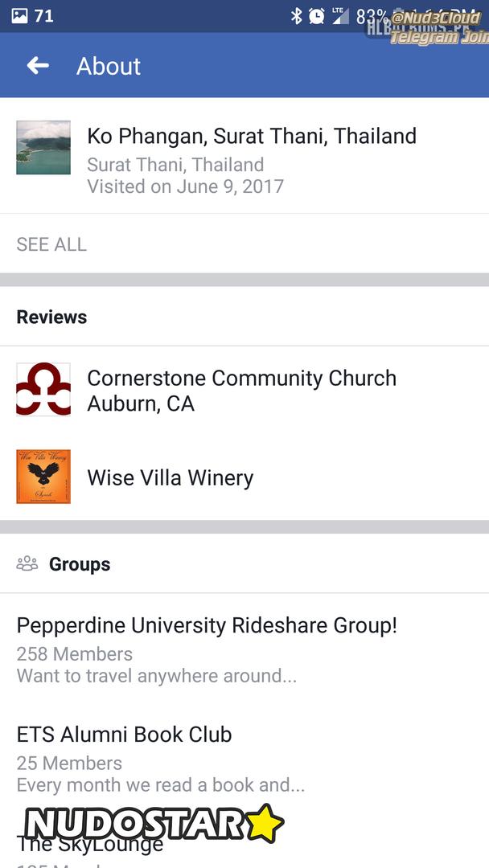Tap the 'Want to travel anywhere around...' description

(157, 676)
